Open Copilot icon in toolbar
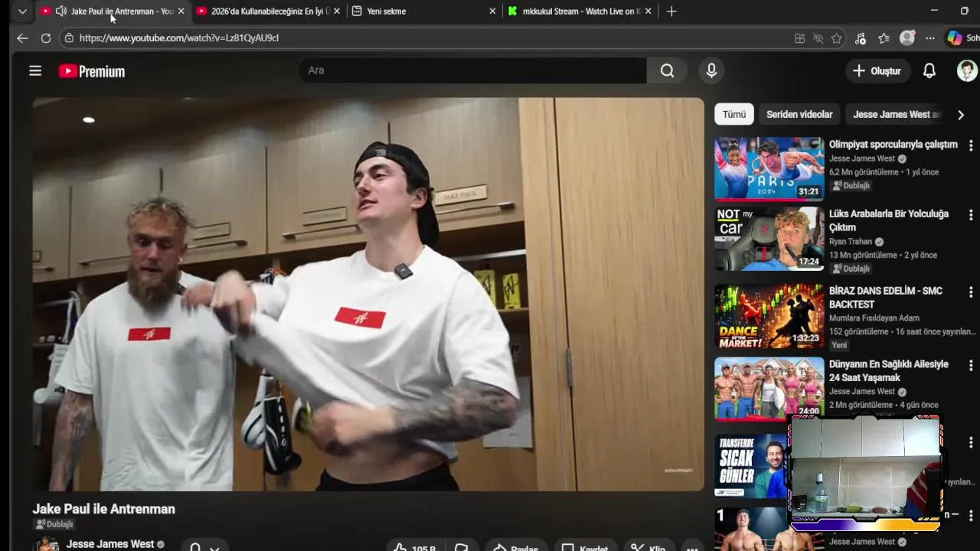 [954, 37]
